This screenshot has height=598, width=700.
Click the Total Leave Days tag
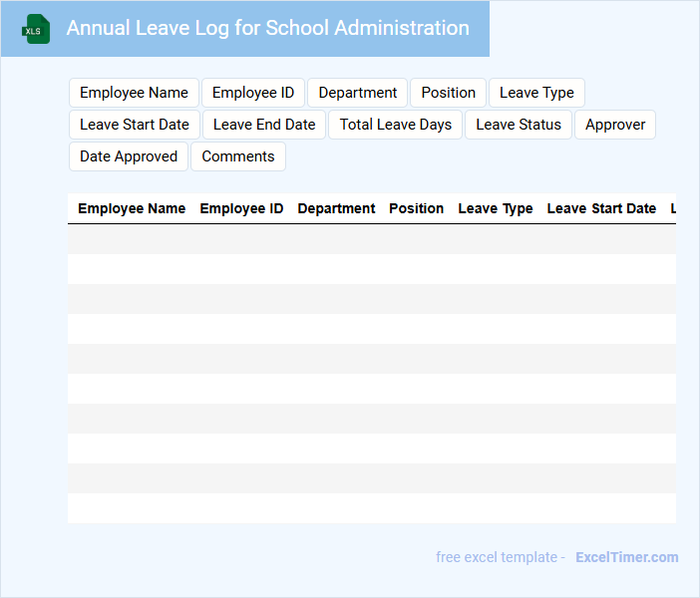coord(395,125)
